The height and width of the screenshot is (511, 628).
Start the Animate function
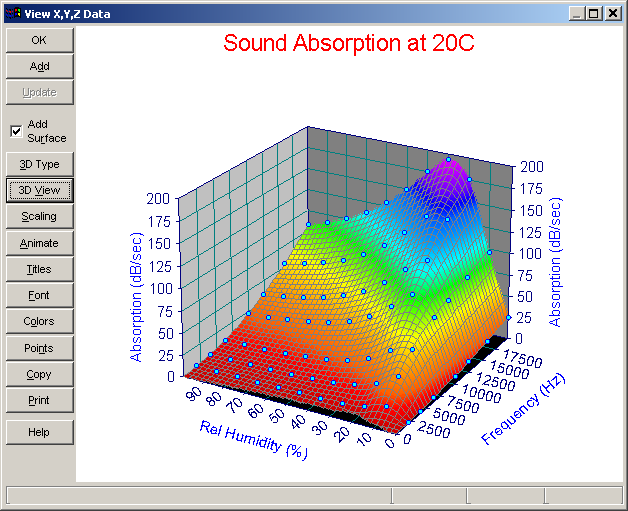click(x=40, y=243)
